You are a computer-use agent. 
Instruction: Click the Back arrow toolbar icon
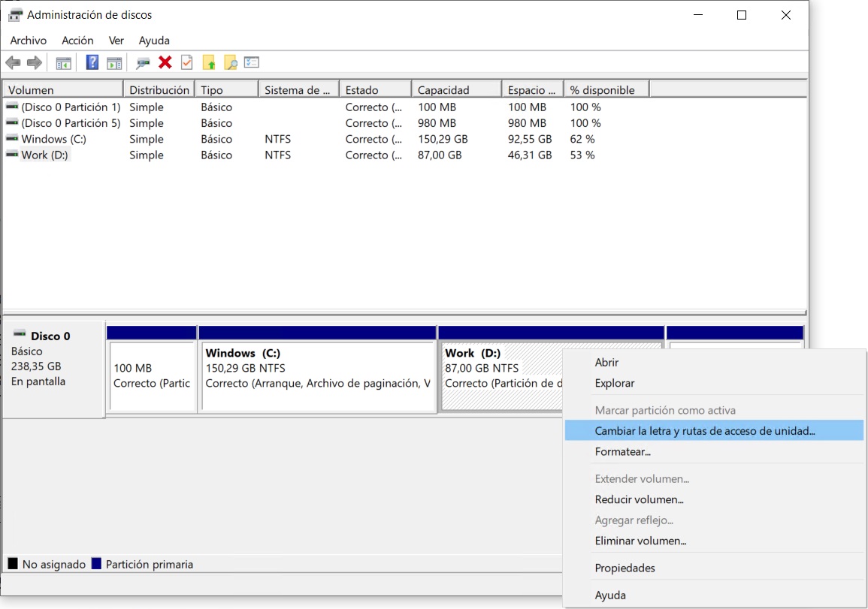click(x=14, y=62)
